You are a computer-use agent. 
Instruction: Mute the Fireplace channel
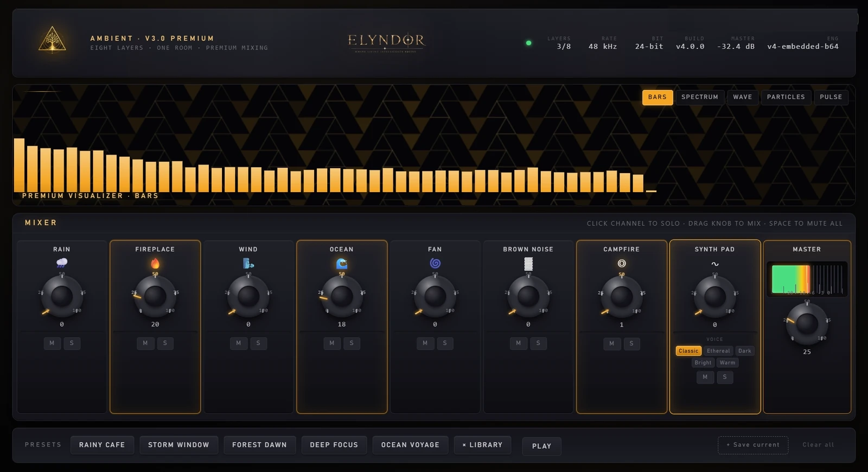tap(145, 343)
